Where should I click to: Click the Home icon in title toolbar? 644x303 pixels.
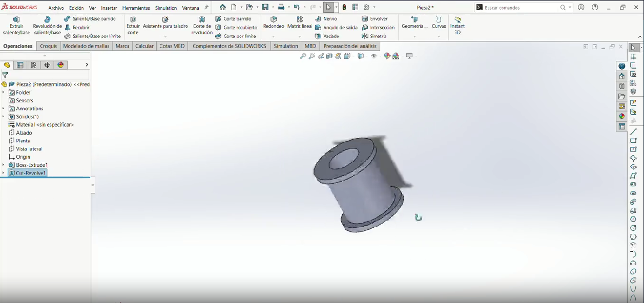pyautogui.click(x=222, y=7)
